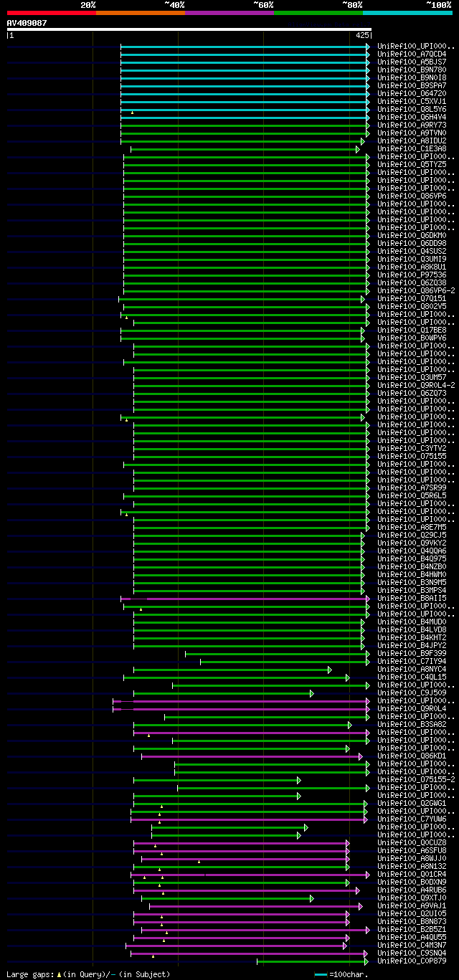The image size is (459, 980).
Task: Select the UniRef100_B4Q975 label
Action: [412, 558]
